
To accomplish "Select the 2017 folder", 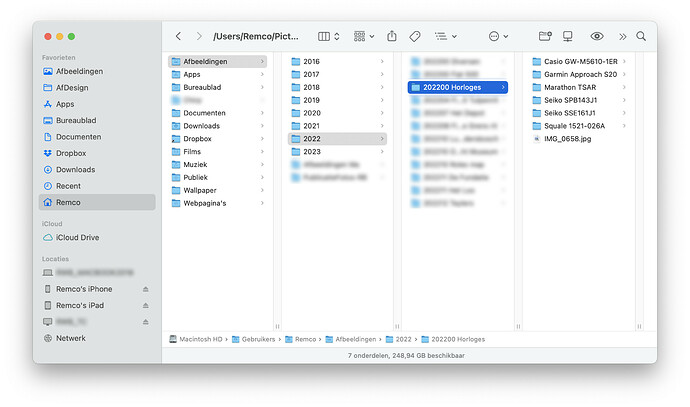I will (x=338, y=74).
